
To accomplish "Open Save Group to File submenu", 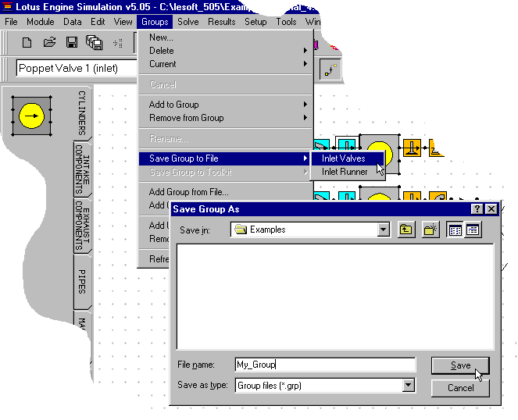I will tap(225, 158).
